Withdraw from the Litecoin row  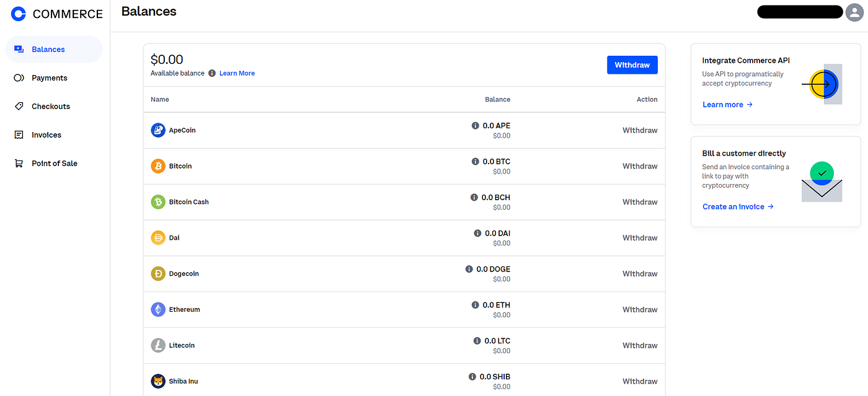pyautogui.click(x=640, y=346)
